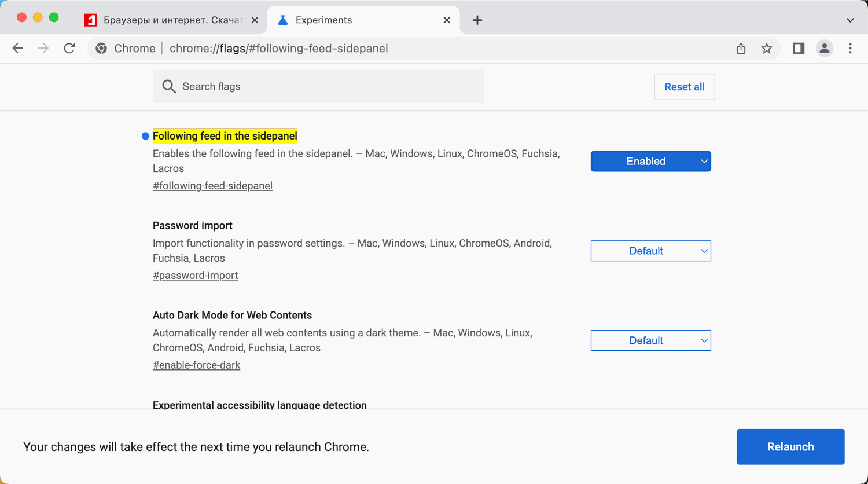Screen dimensions: 868x484
Task: Reload the current page
Action: 69,49
